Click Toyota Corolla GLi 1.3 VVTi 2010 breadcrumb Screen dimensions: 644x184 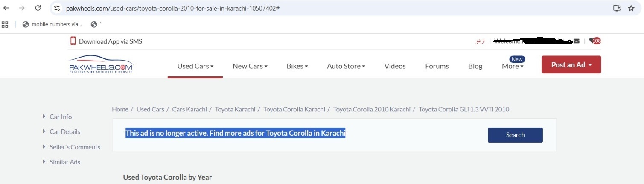(x=464, y=109)
